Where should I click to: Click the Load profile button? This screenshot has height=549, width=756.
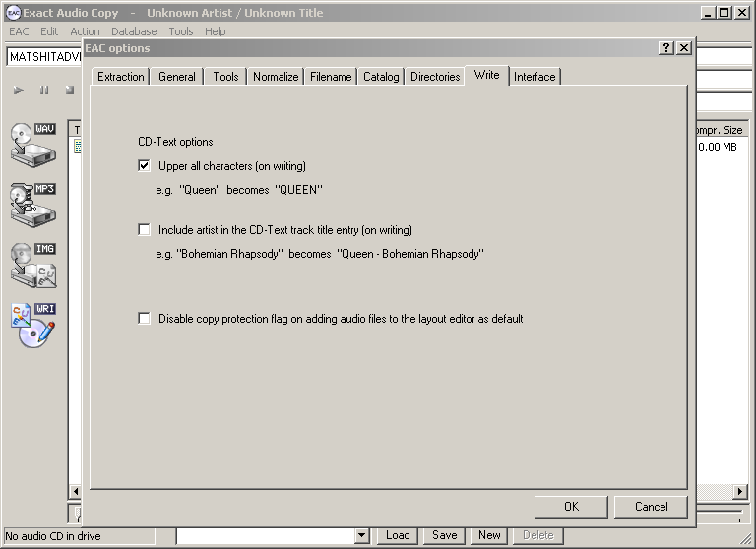click(398, 535)
